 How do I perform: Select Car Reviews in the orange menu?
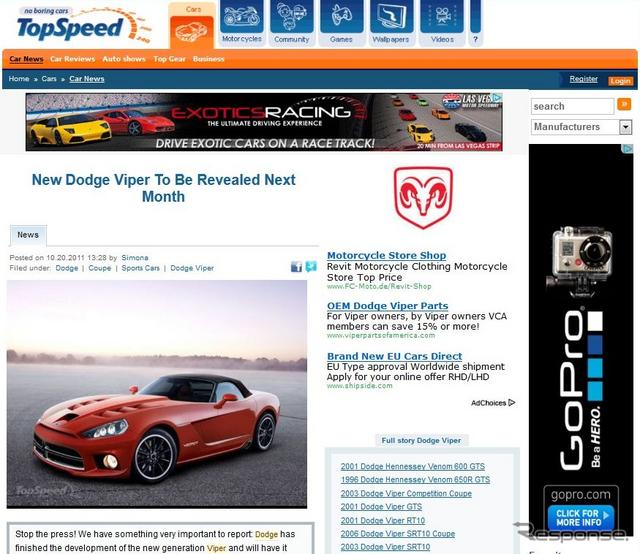pyautogui.click(x=72, y=59)
